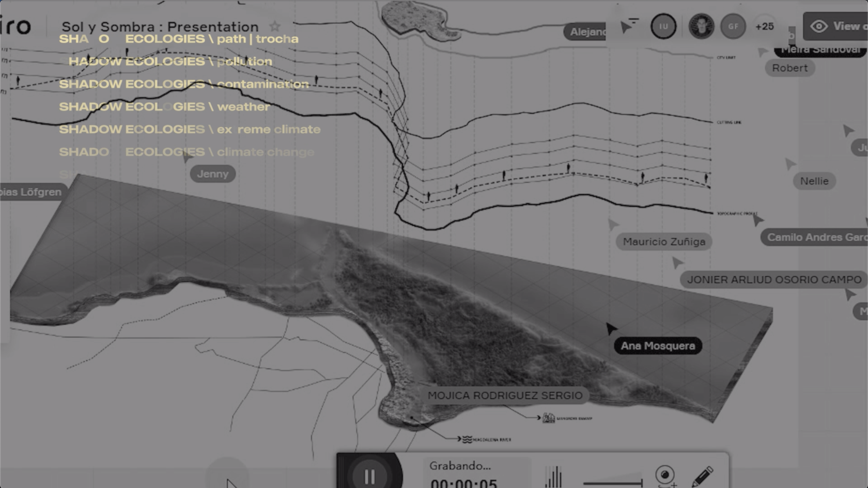Click the audio level bars icon
Viewport: 868px width, 488px height.
pos(553,477)
